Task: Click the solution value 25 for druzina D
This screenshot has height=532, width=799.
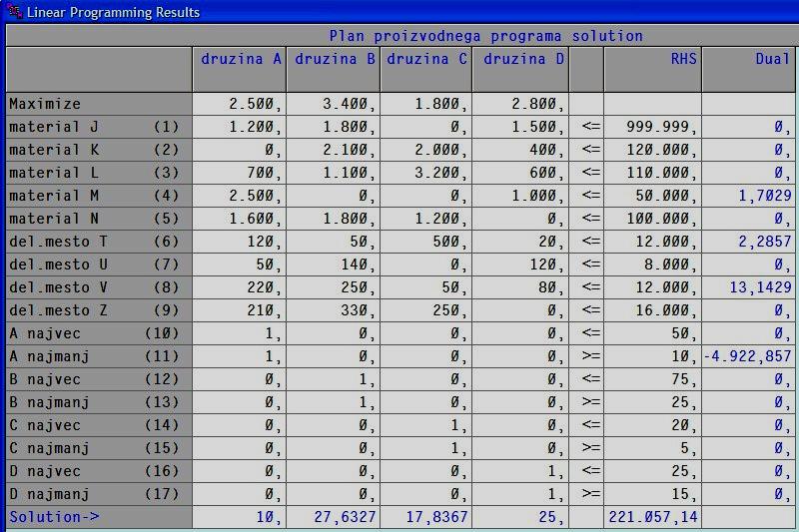Action: (520, 517)
